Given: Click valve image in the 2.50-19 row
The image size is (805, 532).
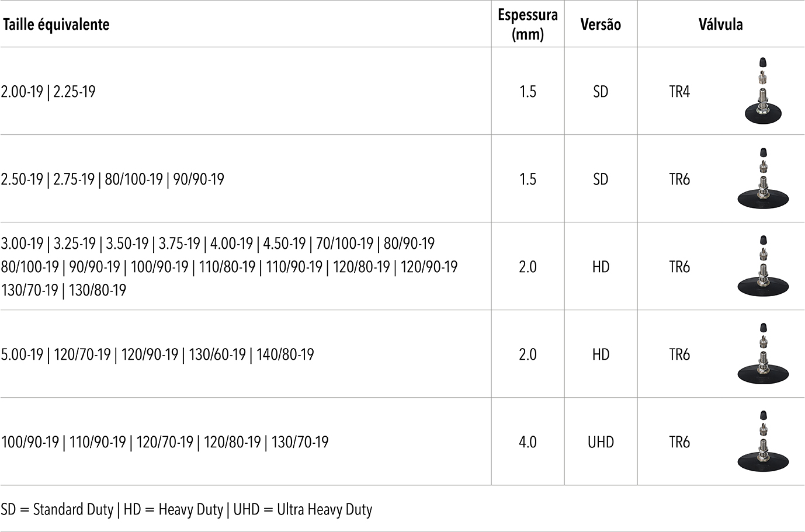Looking at the screenshot, I should point(762,179).
